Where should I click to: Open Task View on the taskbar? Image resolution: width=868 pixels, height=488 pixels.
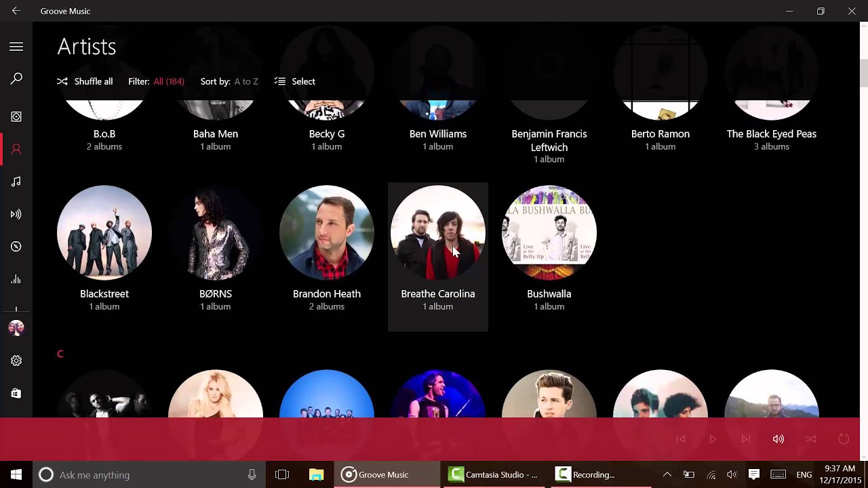tap(282, 474)
